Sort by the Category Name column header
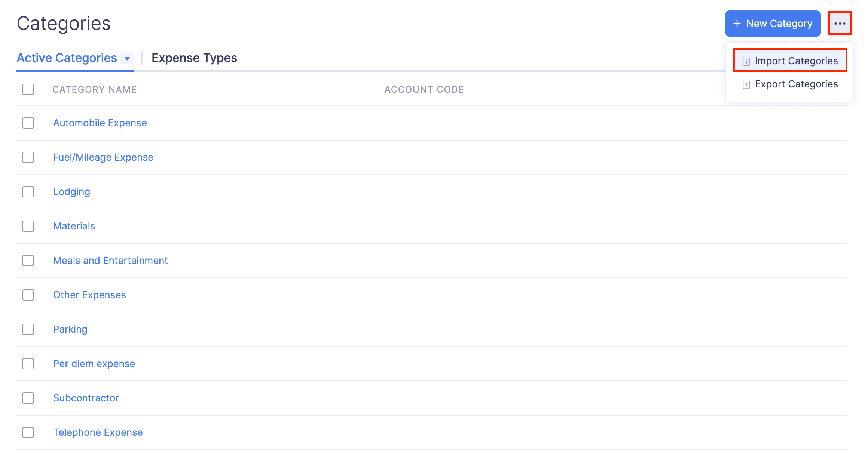This screenshot has height=453, width=868. click(x=95, y=89)
